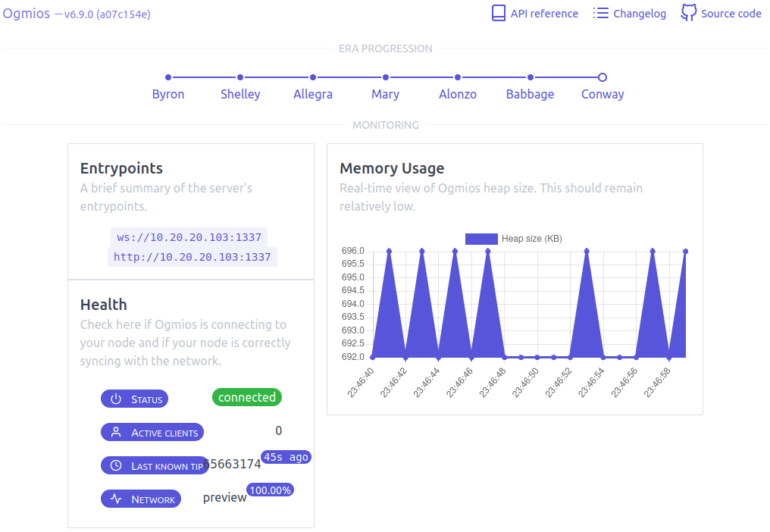Click the 100.00% sync badge
The image size is (770, 532).
pos(270,490)
